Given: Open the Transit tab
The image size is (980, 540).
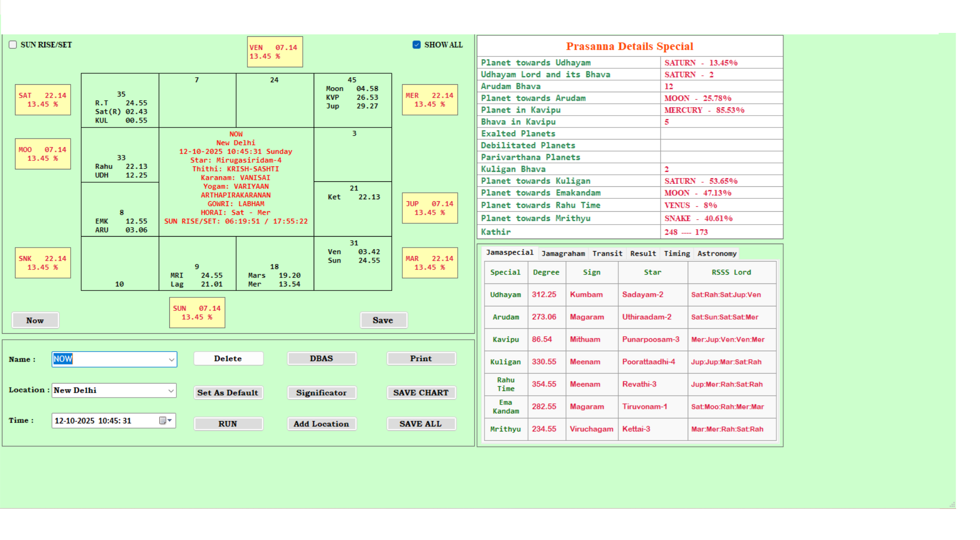Looking at the screenshot, I should coord(607,254).
